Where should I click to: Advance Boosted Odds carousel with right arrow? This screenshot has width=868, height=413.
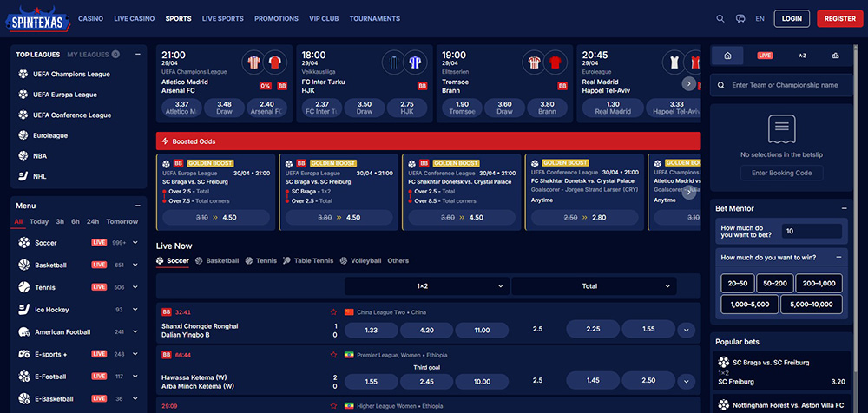click(x=688, y=192)
